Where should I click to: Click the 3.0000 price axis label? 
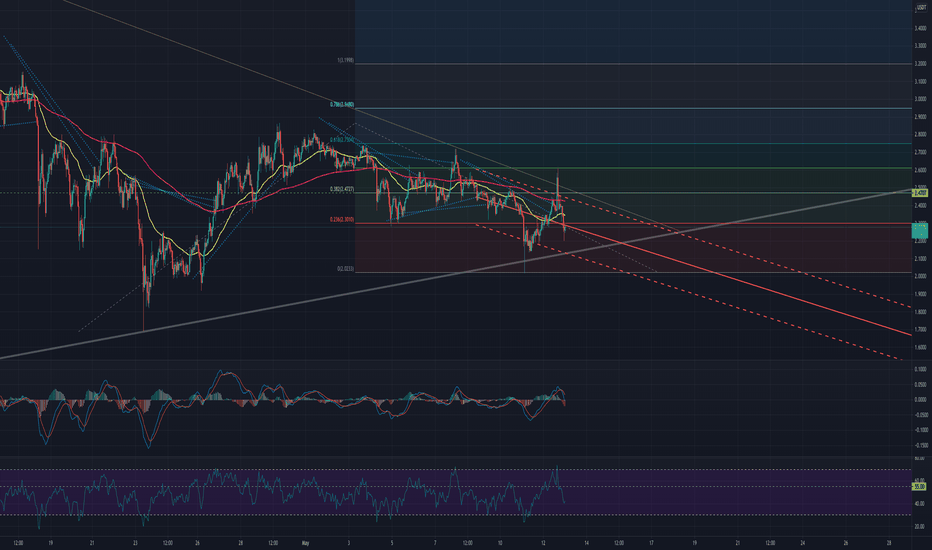point(920,99)
